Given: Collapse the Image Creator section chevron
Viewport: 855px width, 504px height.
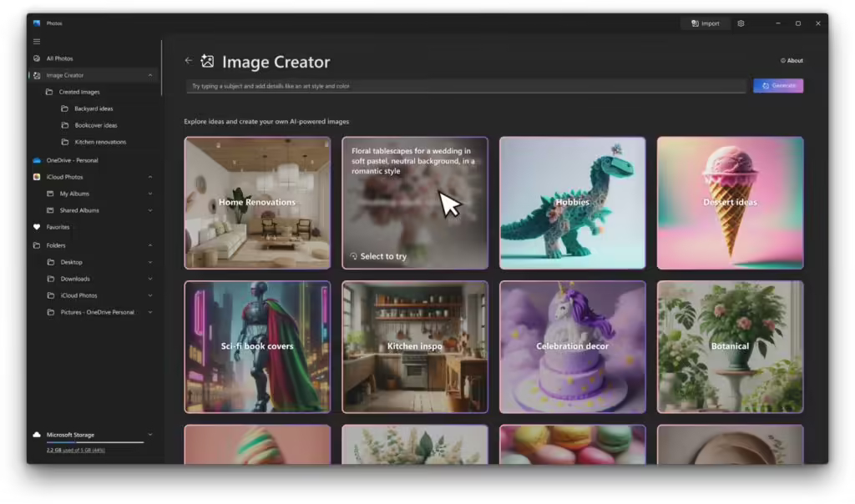Looking at the screenshot, I should pos(150,75).
